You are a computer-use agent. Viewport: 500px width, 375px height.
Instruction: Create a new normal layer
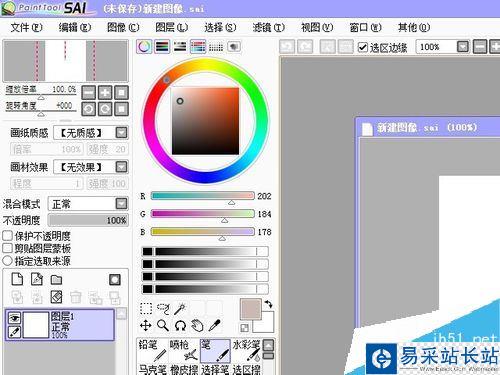pyautogui.click(x=17, y=279)
